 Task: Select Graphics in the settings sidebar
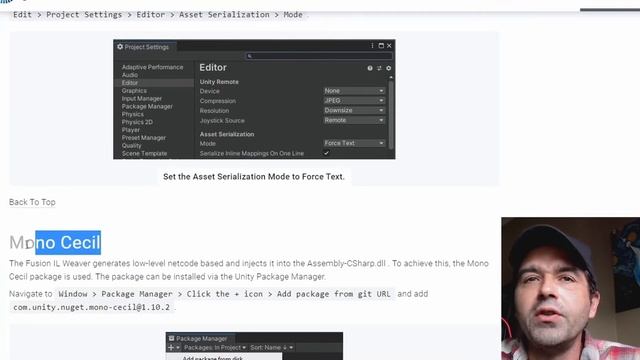[134, 91]
